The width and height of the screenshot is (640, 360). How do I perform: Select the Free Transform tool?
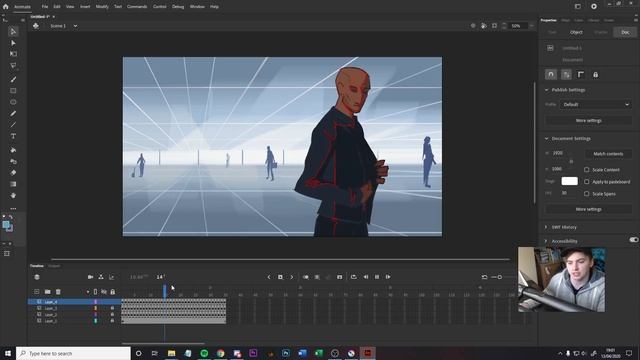(x=13, y=54)
